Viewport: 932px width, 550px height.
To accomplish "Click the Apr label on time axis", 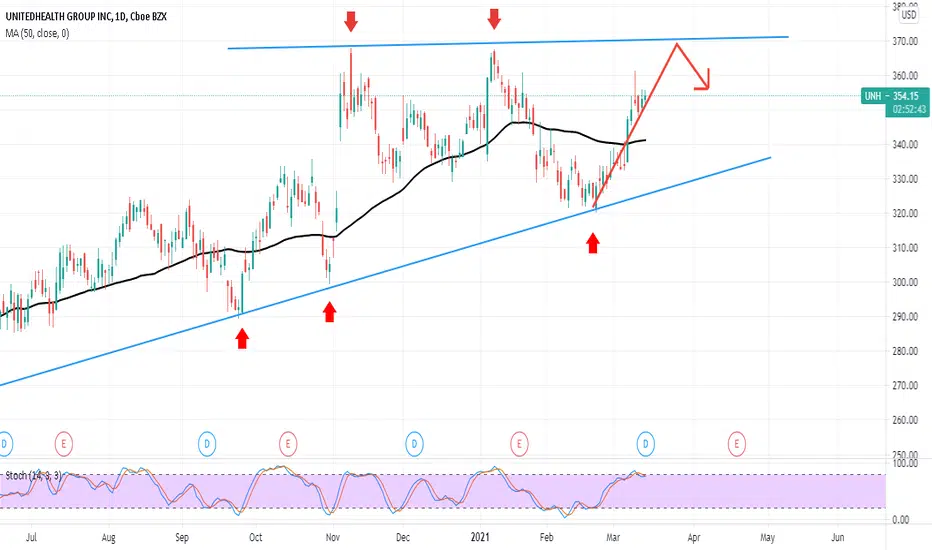I will click(x=694, y=538).
